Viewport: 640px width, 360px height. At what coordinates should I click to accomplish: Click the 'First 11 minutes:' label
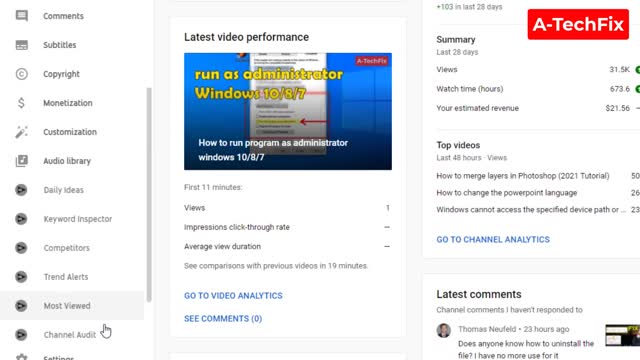point(213,187)
